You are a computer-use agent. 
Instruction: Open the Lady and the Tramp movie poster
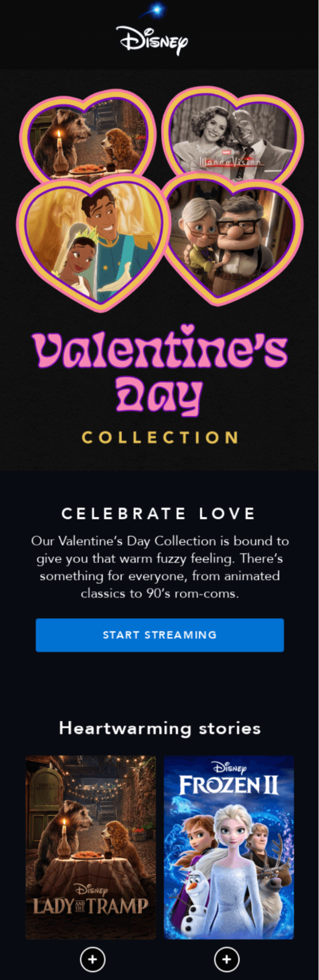pos(91,833)
